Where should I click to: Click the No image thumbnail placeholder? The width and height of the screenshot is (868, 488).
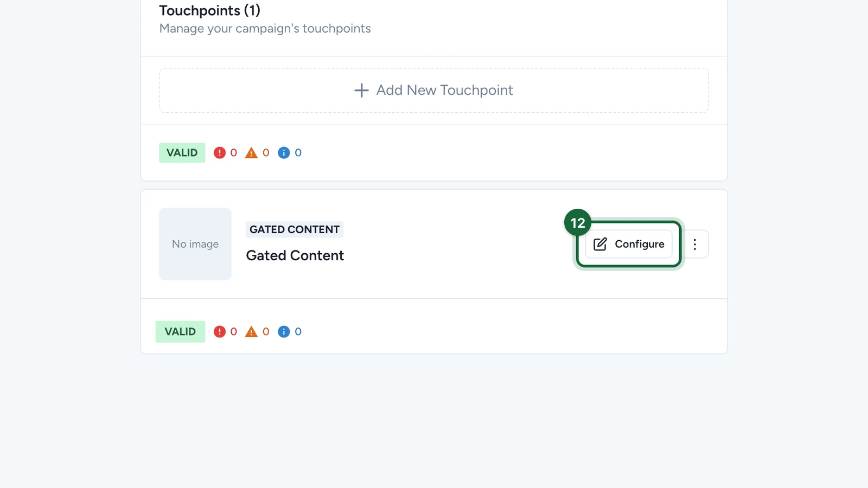195,244
